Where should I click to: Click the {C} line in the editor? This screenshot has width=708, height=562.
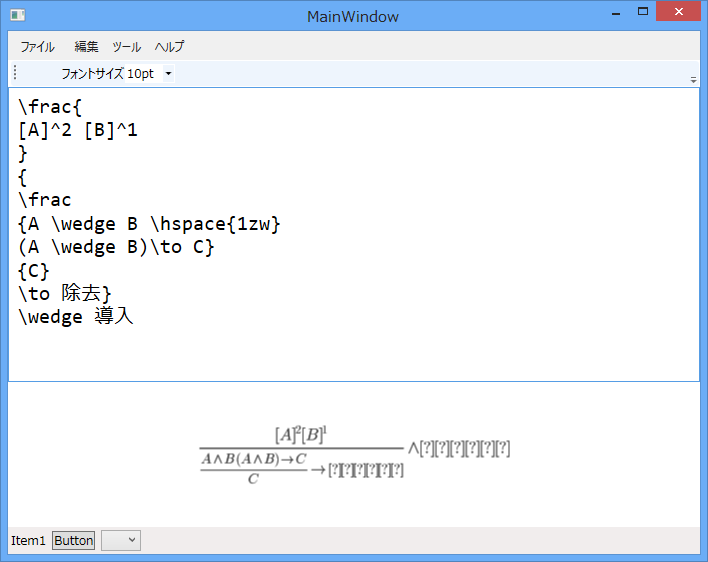click(x=33, y=271)
